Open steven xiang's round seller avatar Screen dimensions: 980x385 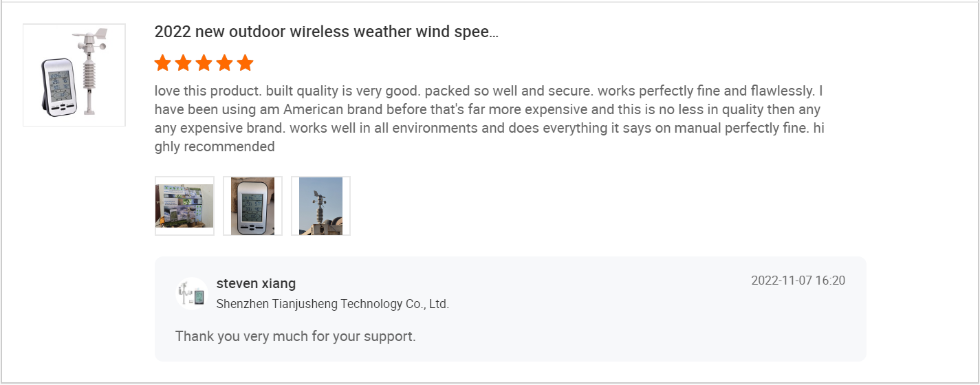192,294
